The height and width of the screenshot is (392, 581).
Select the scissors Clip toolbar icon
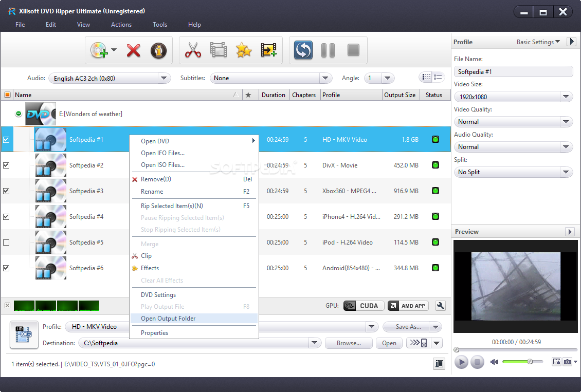coord(193,50)
